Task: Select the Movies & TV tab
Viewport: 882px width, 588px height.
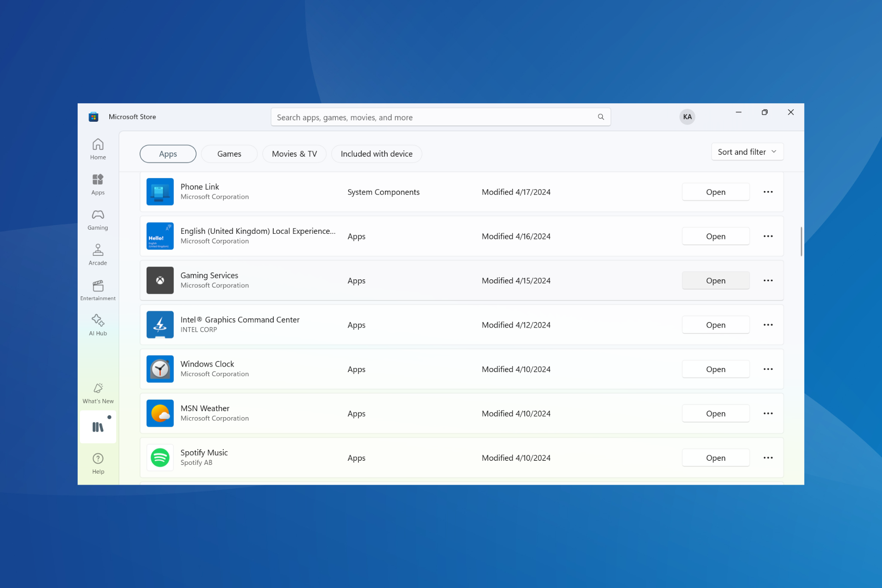Action: [294, 154]
